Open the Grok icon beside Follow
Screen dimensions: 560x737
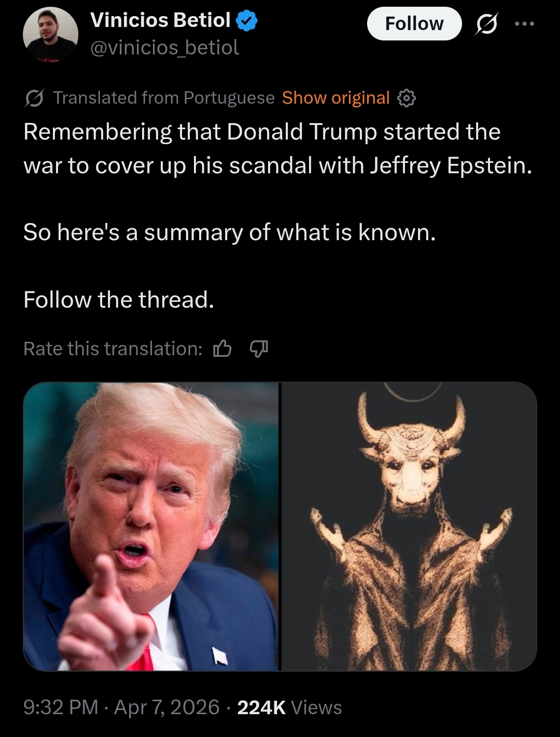tap(486, 24)
